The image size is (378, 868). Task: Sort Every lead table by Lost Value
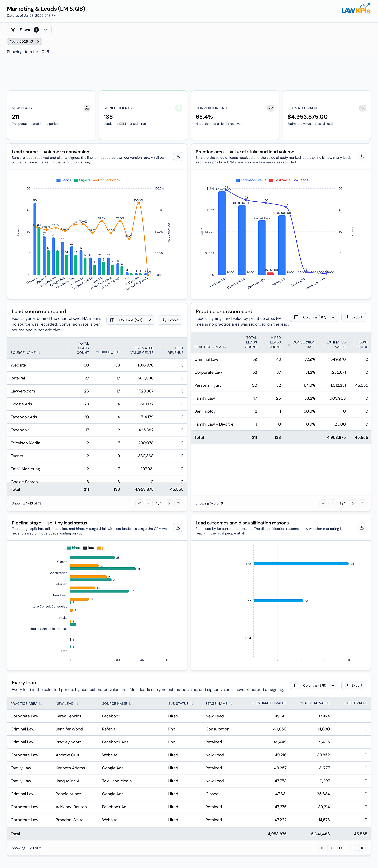[355, 703]
